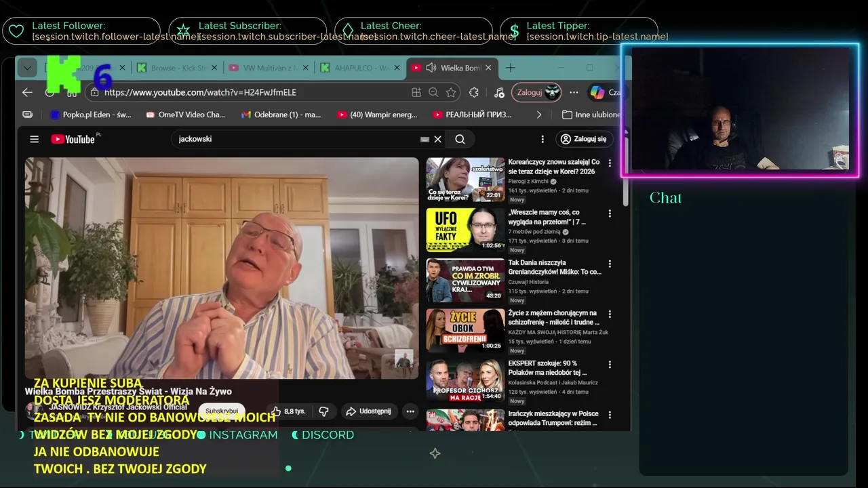
Task: Open options menu for Irańczyk mieszkający video
Action: coord(610,415)
